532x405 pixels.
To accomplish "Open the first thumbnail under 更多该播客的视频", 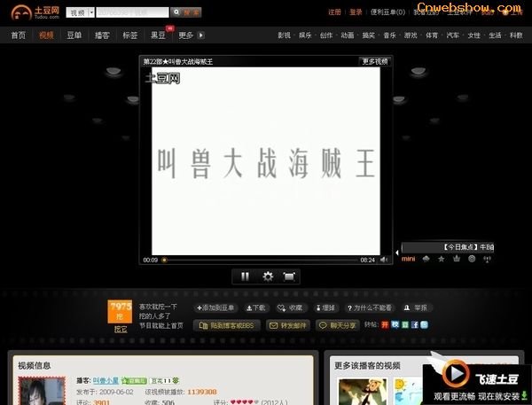I will pos(363,392).
